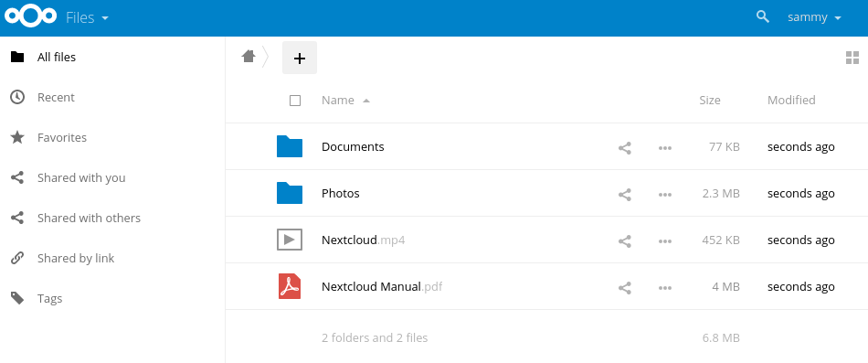Sort by Modified column header
The height and width of the screenshot is (363, 868).
(791, 100)
